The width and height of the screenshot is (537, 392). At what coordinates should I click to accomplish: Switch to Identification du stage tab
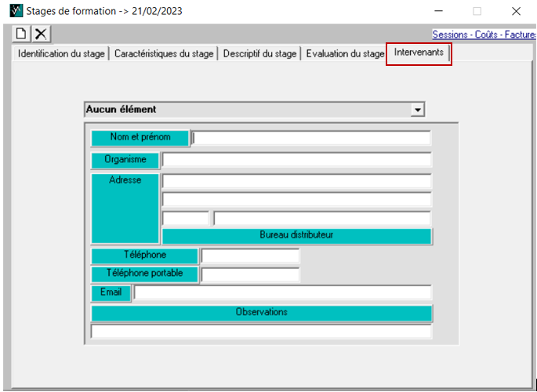coord(61,54)
